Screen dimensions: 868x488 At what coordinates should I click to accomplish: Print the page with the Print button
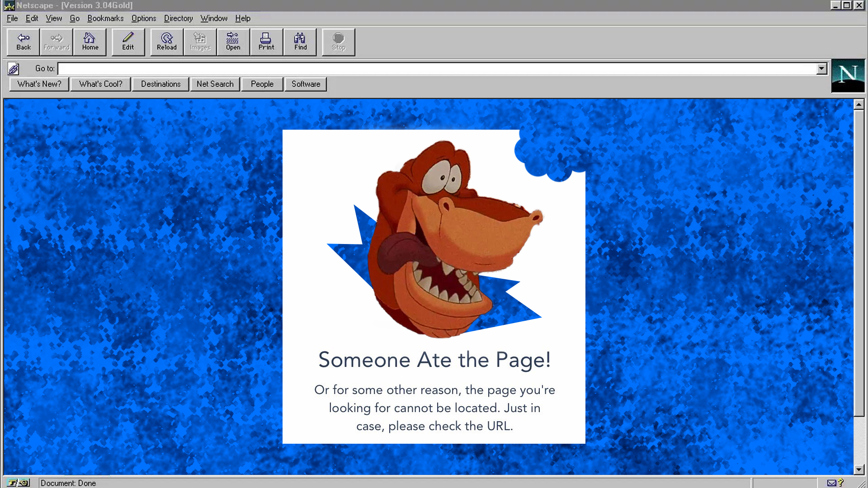coord(266,42)
